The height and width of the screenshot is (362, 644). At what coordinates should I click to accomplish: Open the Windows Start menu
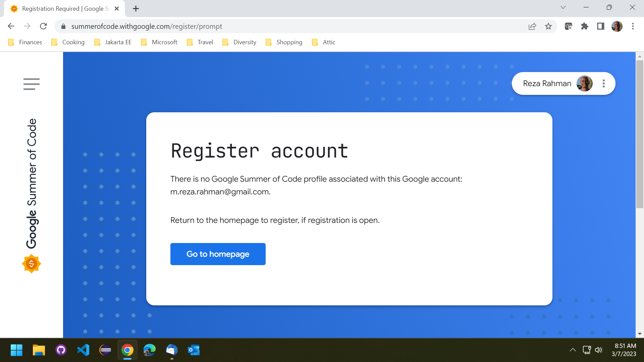pyautogui.click(x=16, y=350)
